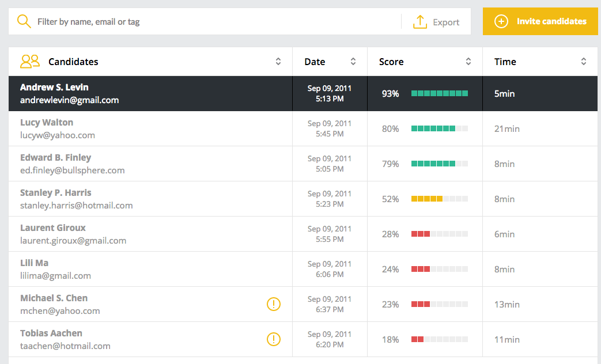The image size is (601, 364).
Task: Click the 13min time value
Action: (x=506, y=305)
